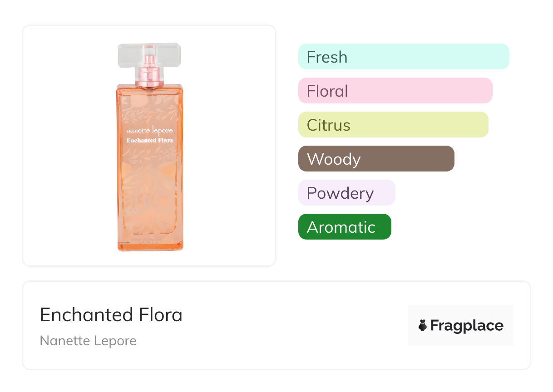Select the pink Floral accord bar

pos(395,91)
